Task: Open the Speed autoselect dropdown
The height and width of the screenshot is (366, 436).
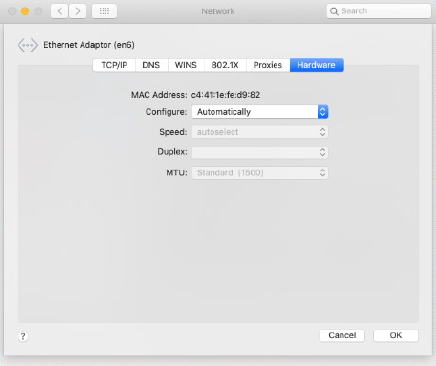Action: (x=260, y=132)
